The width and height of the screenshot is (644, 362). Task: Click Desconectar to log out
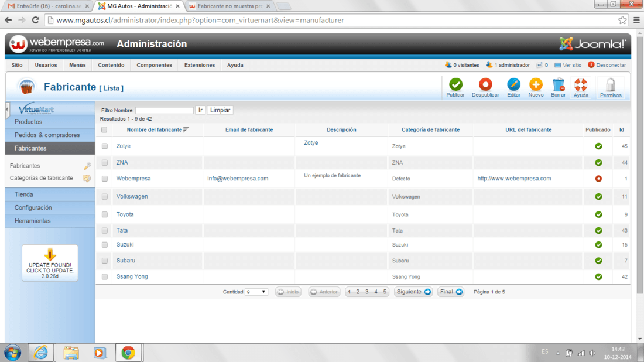coord(607,65)
